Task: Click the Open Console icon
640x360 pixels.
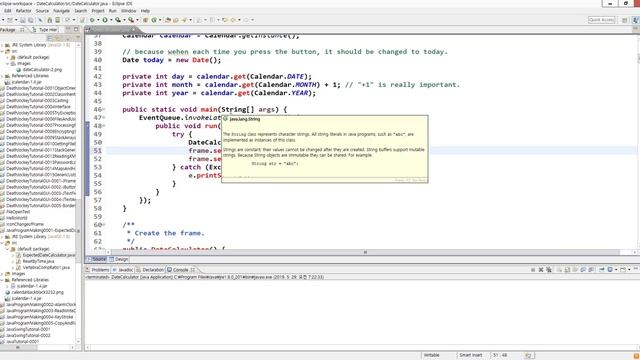Action: pyautogui.click(x=623, y=270)
